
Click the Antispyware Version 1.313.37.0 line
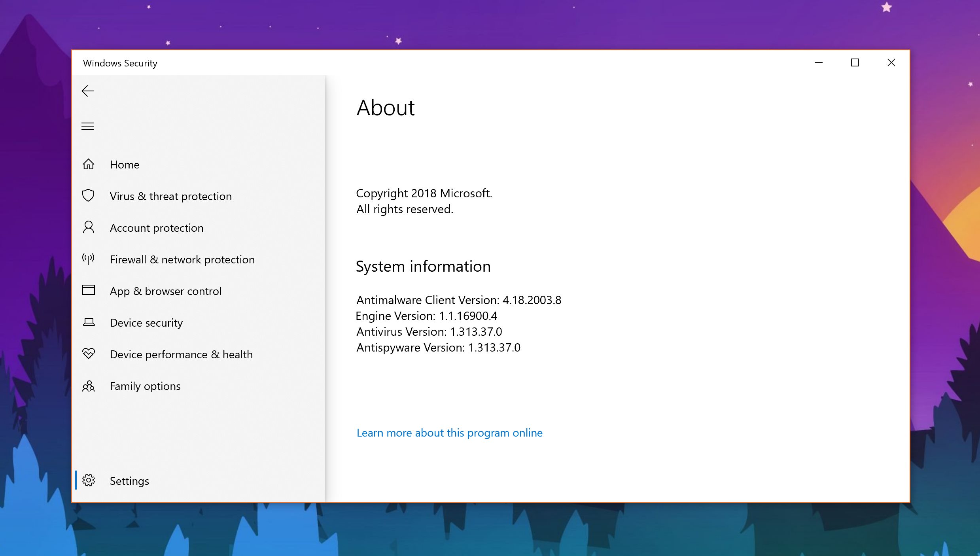[x=438, y=348]
